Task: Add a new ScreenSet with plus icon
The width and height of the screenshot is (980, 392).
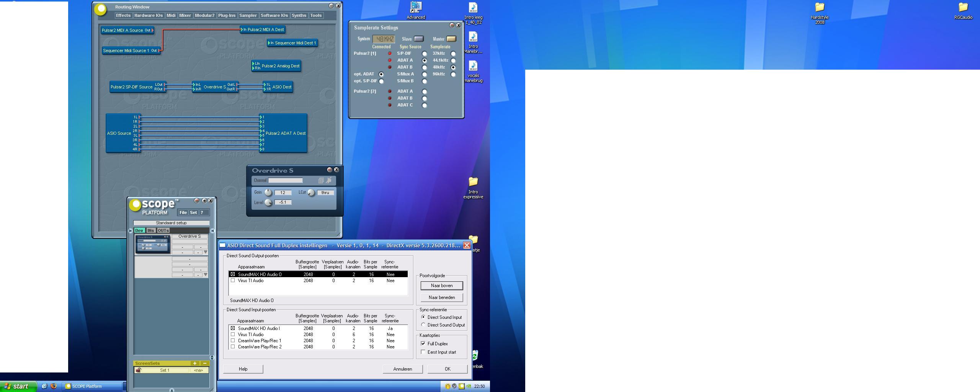Action: [195, 363]
